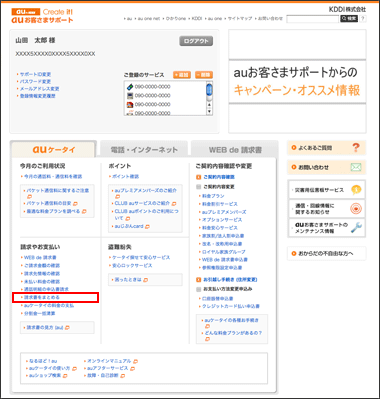Click external-link icon after auショップ検索
The width and height of the screenshot is (380, 399).
[x=65, y=376]
